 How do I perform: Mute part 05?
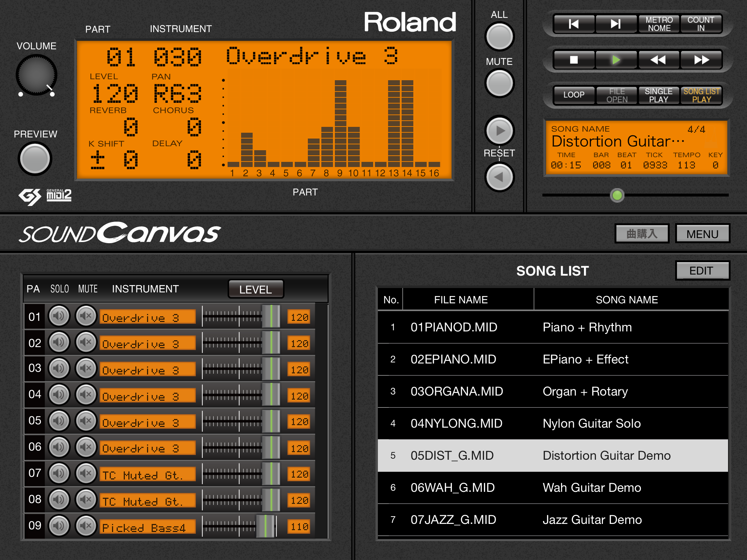tap(86, 421)
